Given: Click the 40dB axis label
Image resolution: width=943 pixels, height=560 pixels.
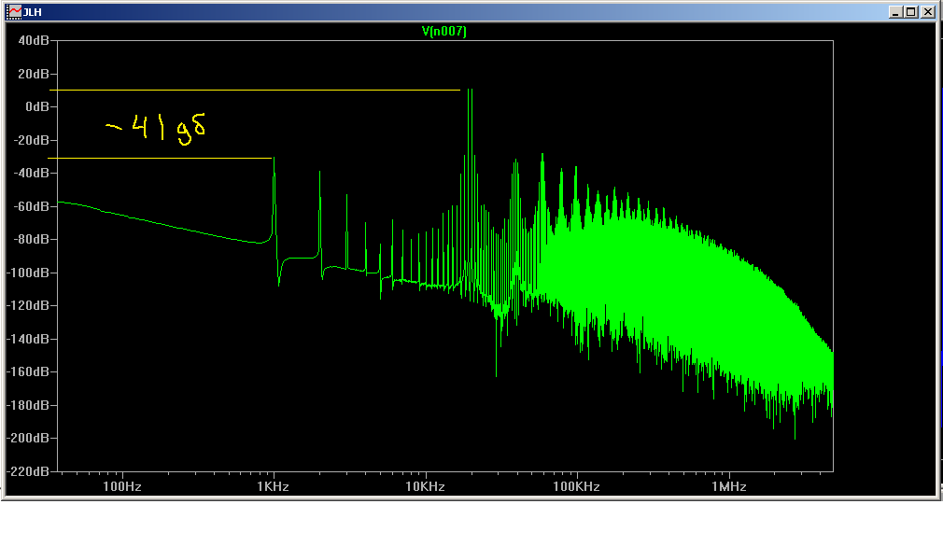Looking at the screenshot, I should pos(34,41).
